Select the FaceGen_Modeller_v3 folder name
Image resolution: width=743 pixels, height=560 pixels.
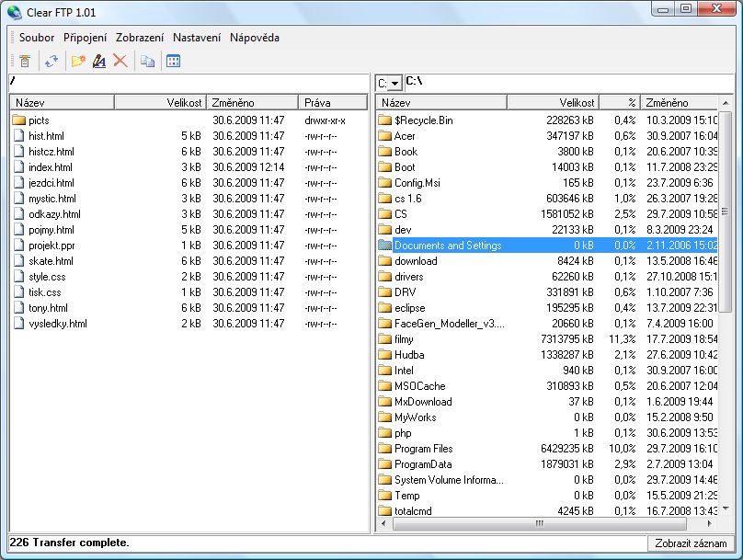(x=450, y=324)
